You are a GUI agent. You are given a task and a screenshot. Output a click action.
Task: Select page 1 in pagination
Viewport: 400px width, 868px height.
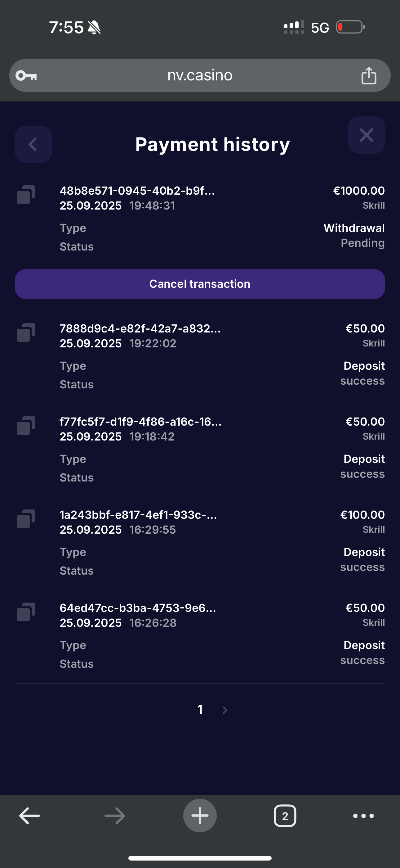pos(200,710)
